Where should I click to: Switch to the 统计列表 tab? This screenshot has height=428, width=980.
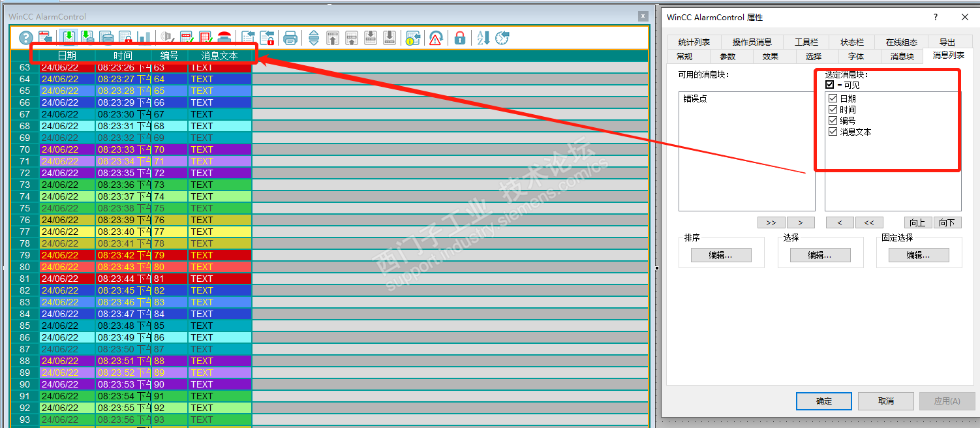(x=694, y=42)
